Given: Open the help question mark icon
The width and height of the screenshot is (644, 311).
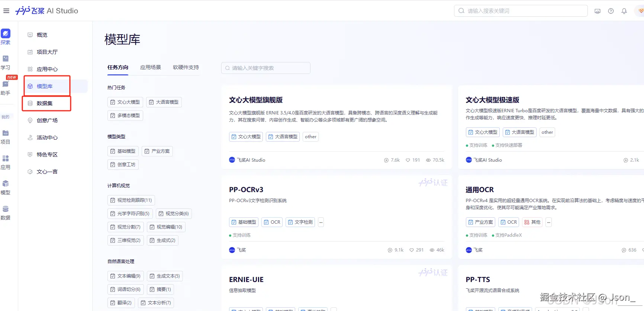Looking at the screenshot, I should (611, 11).
